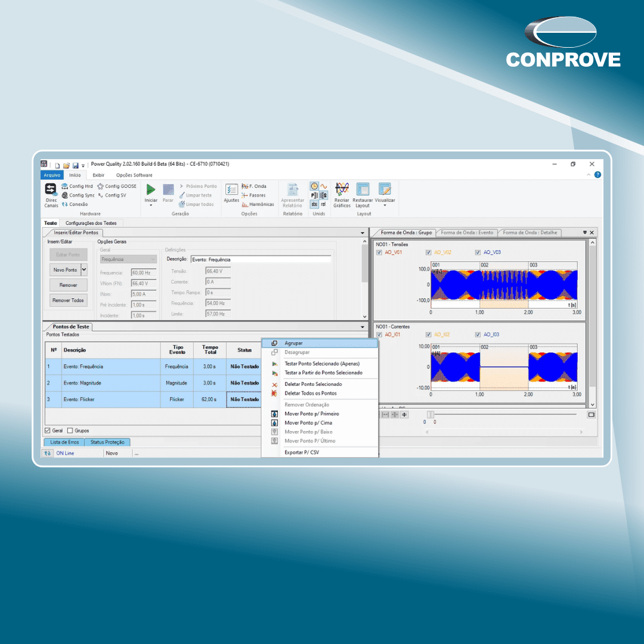The width and height of the screenshot is (644, 644).
Task: Toggle the AO_V02 voltage channel checkbox
Action: click(x=428, y=252)
